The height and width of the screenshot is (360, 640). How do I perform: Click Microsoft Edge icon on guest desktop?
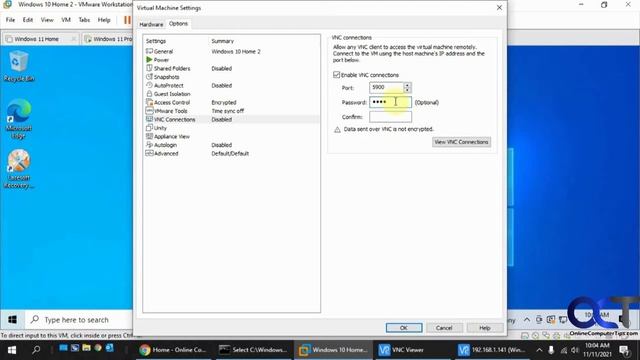coord(19,119)
